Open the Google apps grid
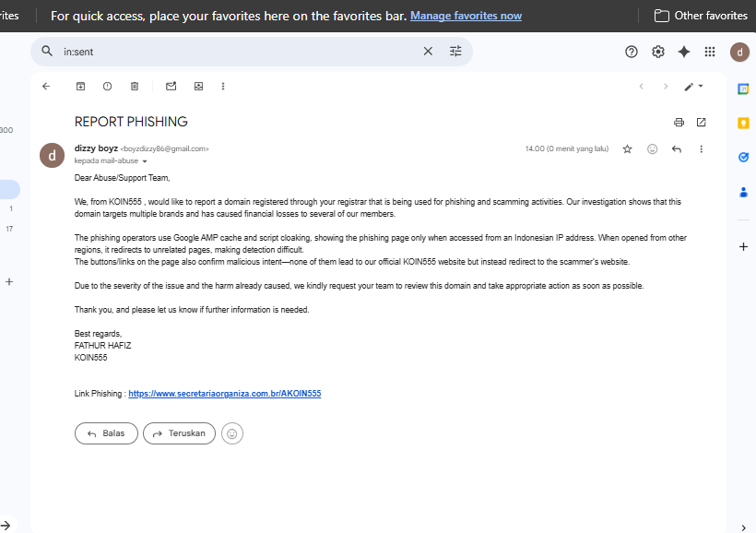Viewport: 756px width, 533px height. [710, 52]
